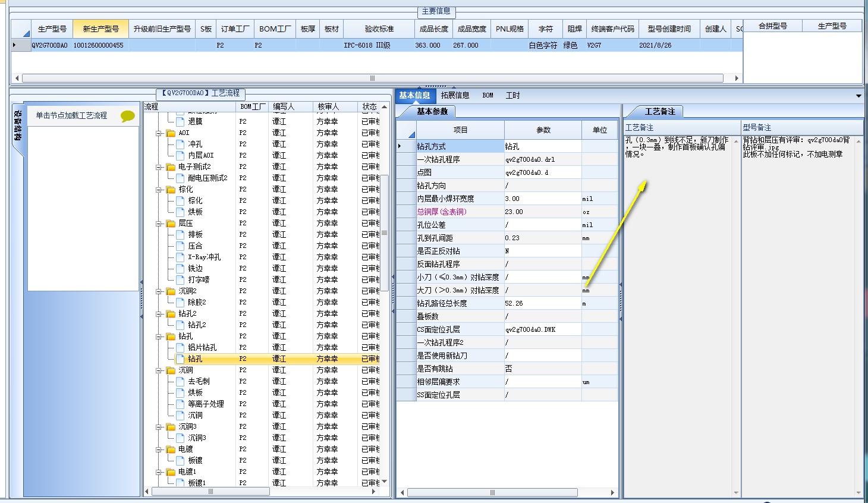Collapse the 电子测试2 tree node
Viewport: 868px width, 503px height.
[x=159, y=166]
